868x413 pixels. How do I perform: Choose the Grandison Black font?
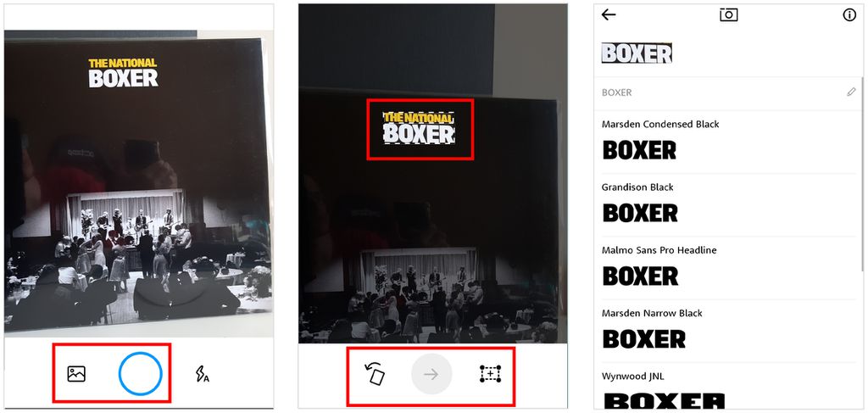[726, 205]
